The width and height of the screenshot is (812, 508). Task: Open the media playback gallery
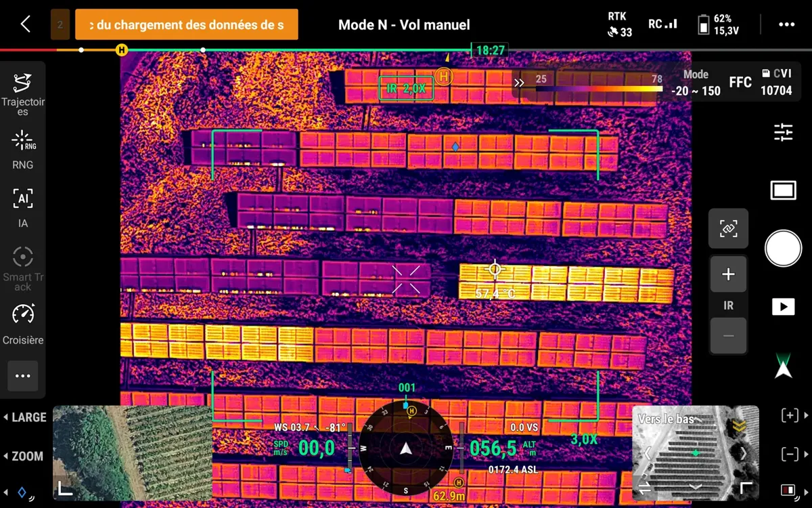pos(783,307)
